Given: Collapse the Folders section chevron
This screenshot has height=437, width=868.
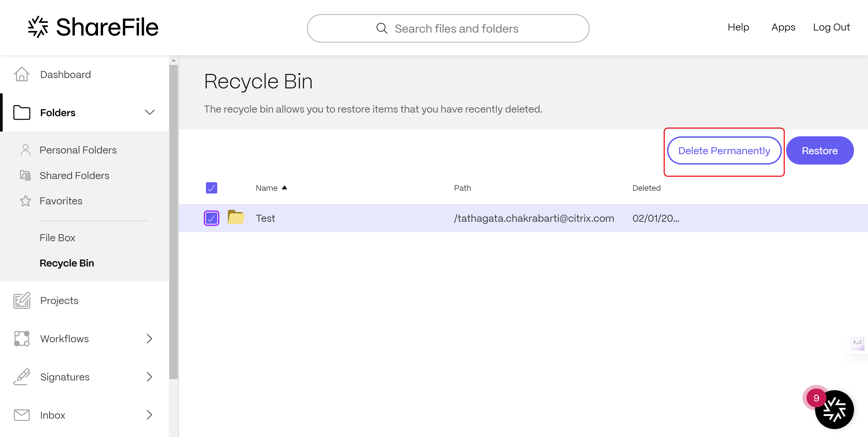Looking at the screenshot, I should point(150,112).
